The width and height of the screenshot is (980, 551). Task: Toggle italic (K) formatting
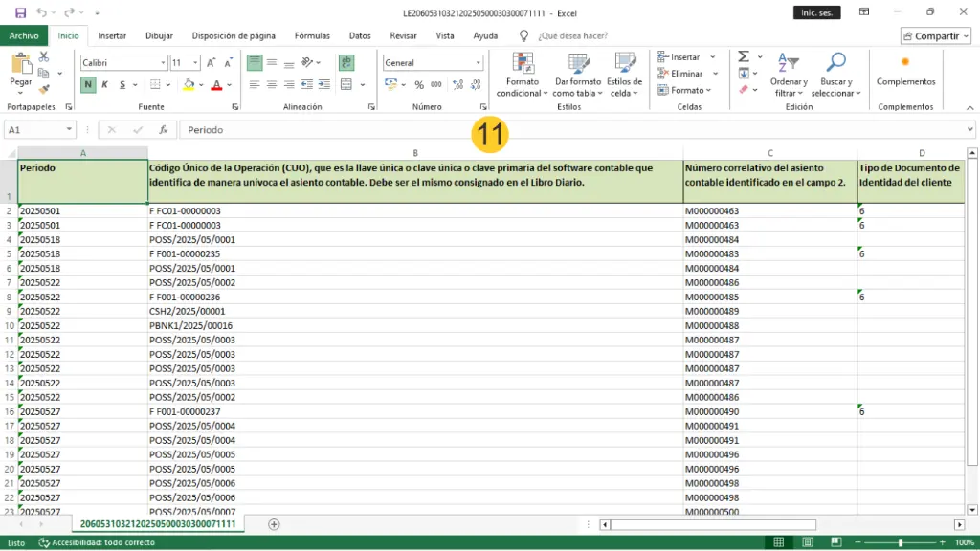(x=105, y=84)
